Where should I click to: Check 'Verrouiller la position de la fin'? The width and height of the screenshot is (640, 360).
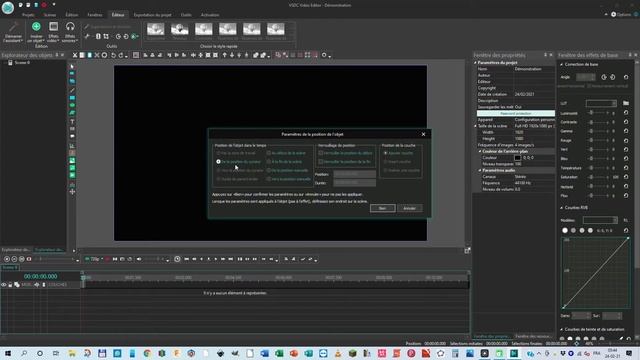tap(321, 162)
